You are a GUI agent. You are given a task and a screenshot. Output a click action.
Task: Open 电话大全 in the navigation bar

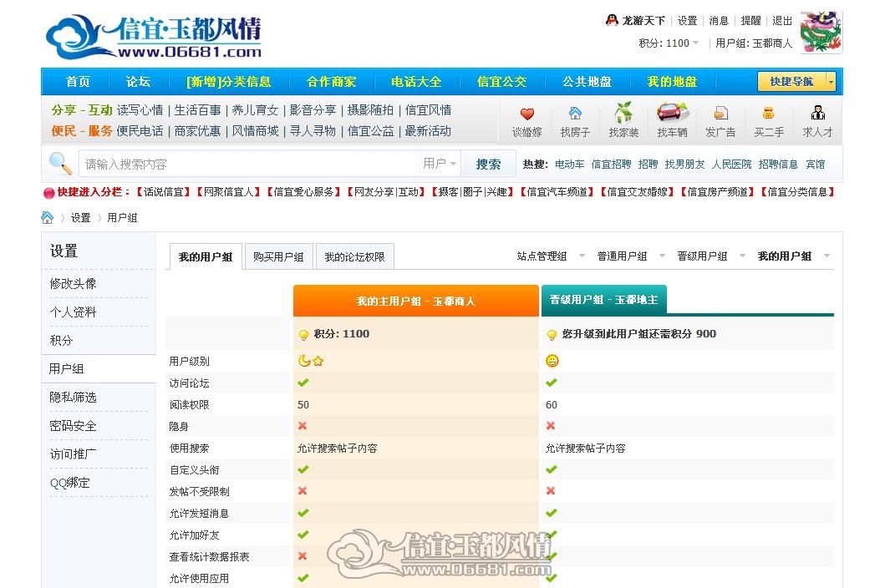tap(416, 82)
